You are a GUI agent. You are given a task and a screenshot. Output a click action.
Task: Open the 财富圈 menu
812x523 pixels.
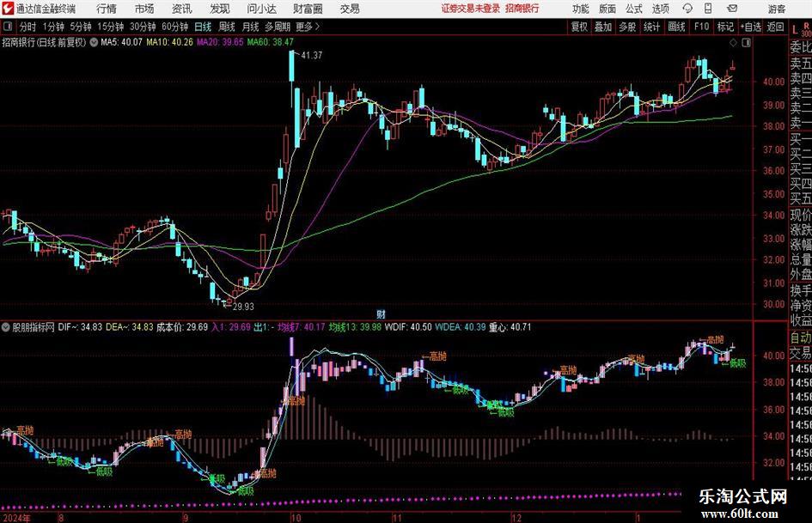tap(308, 9)
